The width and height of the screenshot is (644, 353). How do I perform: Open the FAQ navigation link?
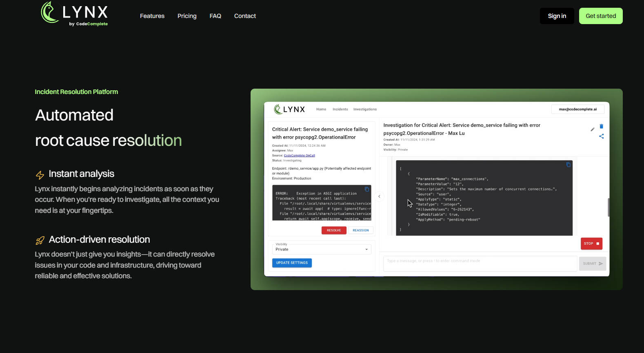point(215,16)
